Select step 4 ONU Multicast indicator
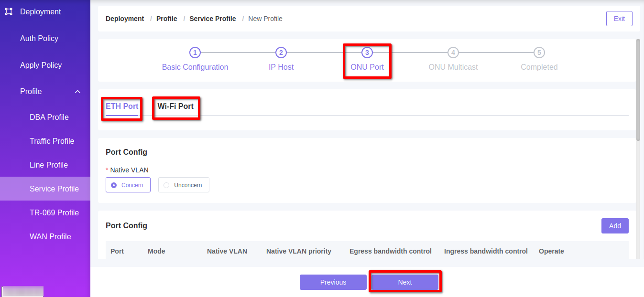 pyautogui.click(x=453, y=53)
